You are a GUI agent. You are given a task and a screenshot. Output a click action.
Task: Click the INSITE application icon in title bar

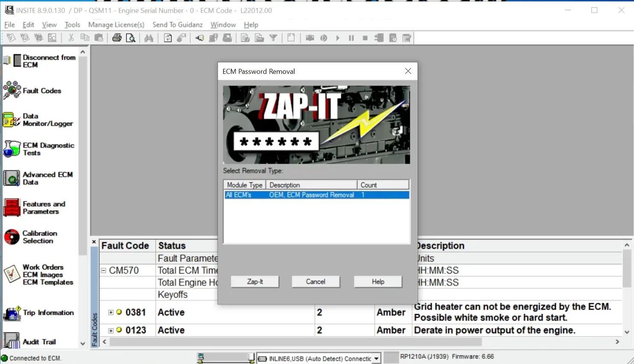(x=9, y=10)
